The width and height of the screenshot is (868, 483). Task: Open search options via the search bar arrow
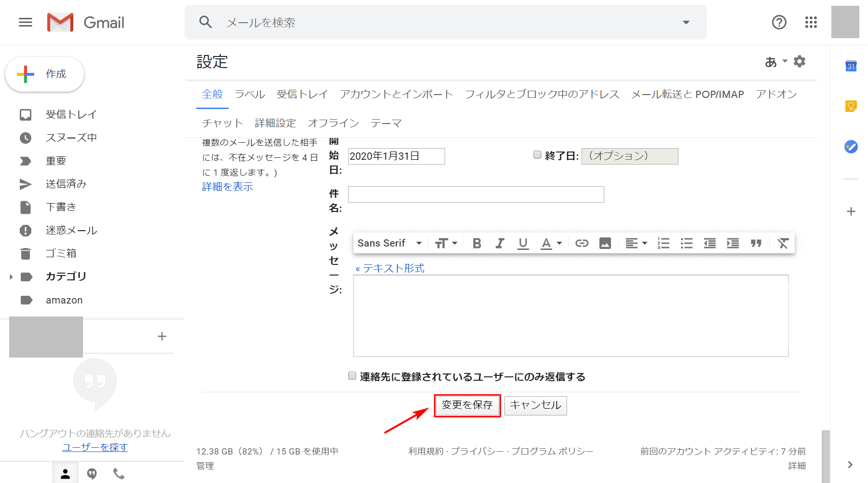click(686, 22)
